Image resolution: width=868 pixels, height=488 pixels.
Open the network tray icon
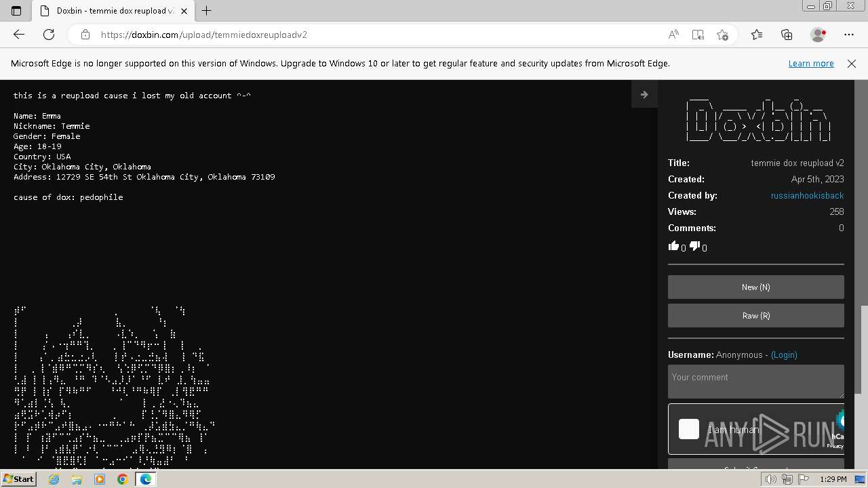(x=787, y=479)
